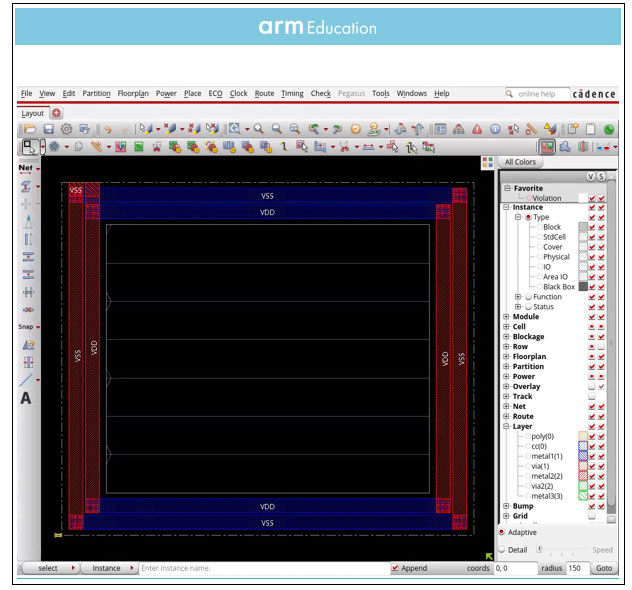The height and width of the screenshot is (590, 632).
Task: Toggle visibility checkbox for Violation
Action: pyautogui.click(x=592, y=198)
